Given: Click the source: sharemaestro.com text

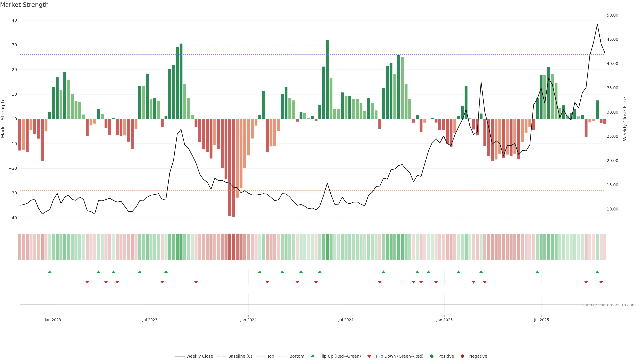Looking at the screenshot, I should (x=609, y=305).
